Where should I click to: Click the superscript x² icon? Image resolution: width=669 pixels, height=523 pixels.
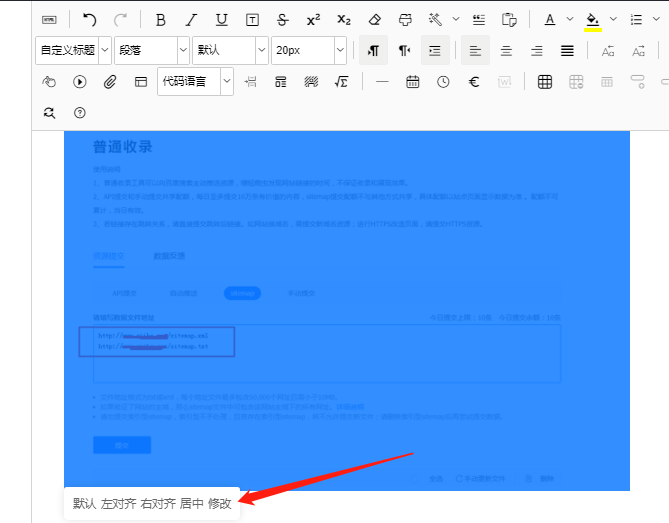313,19
